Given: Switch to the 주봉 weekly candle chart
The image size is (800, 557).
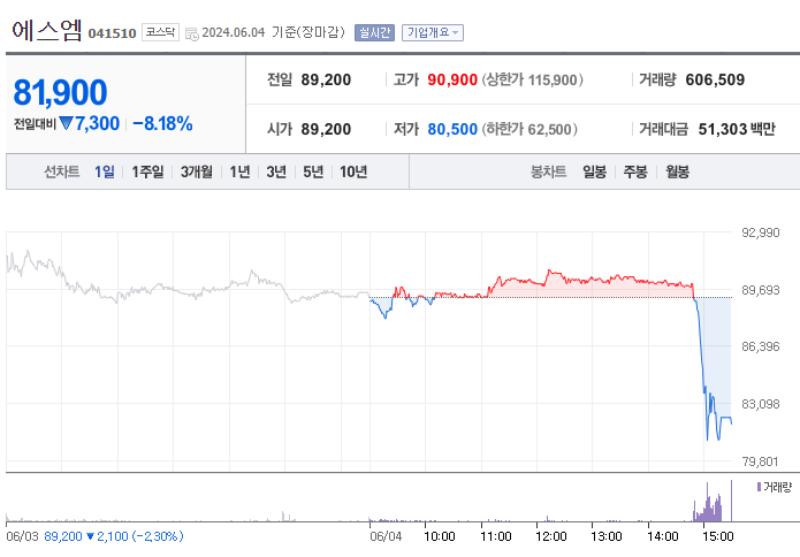Looking at the screenshot, I should (635, 171).
